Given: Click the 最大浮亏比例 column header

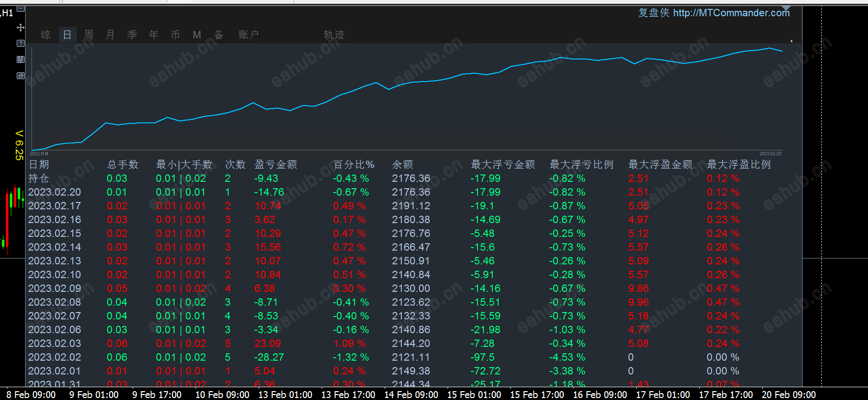Looking at the screenshot, I should click(x=581, y=165).
